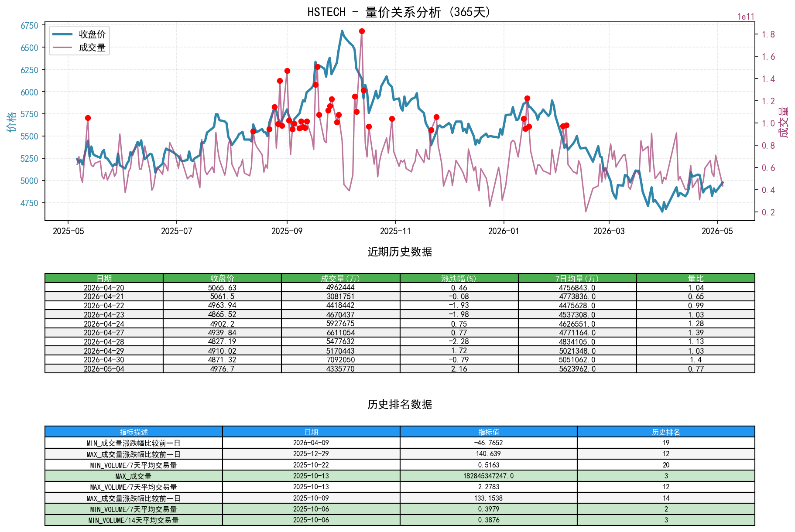Click the x-axis tick label 2025-09

point(287,231)
